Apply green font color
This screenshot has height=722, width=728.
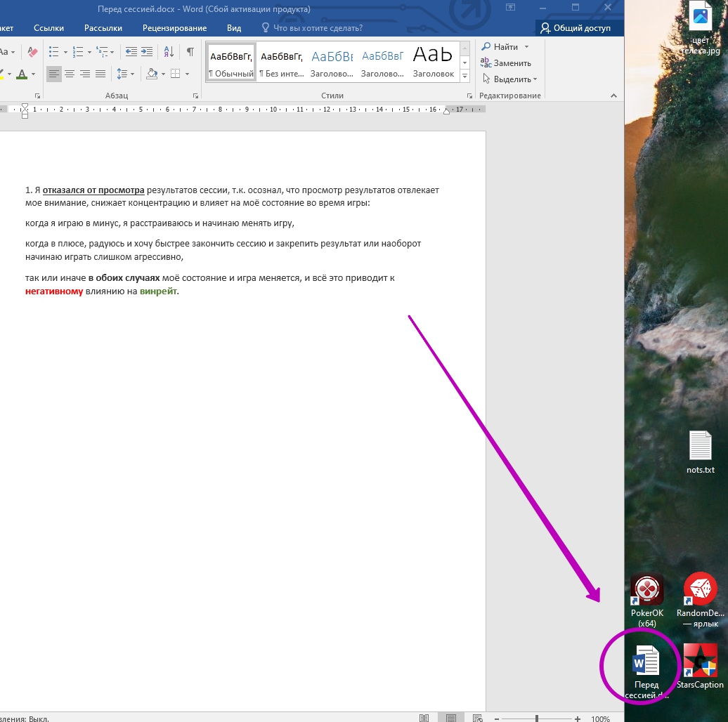[x=21, y=74]
